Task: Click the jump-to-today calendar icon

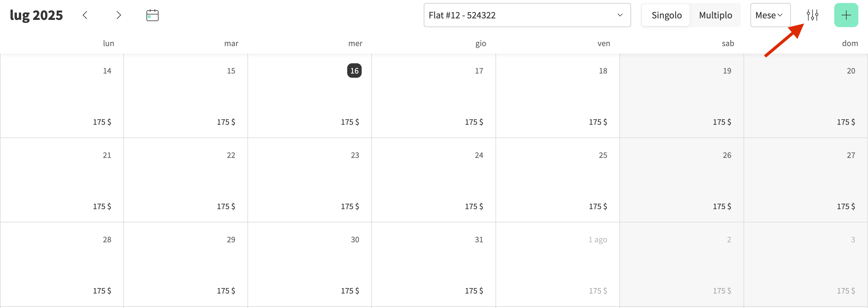Action: pyautogui.click(x=152, y=15)
